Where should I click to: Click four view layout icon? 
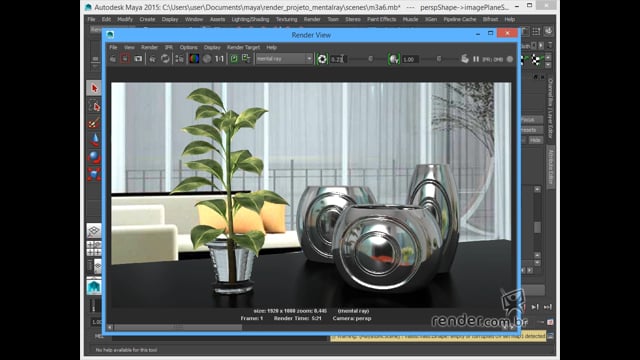94,248
